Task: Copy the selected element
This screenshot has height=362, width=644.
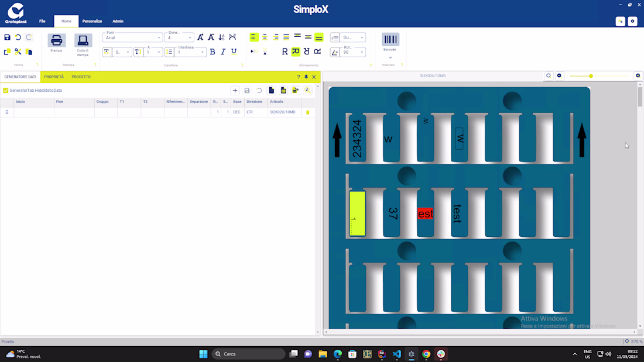Action: point(8,51)
